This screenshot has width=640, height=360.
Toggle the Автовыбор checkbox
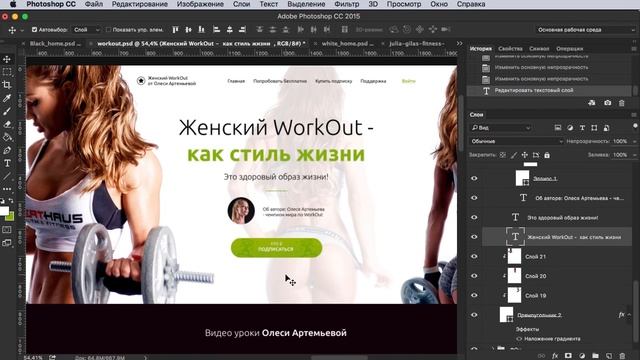[x=34, y=29]
